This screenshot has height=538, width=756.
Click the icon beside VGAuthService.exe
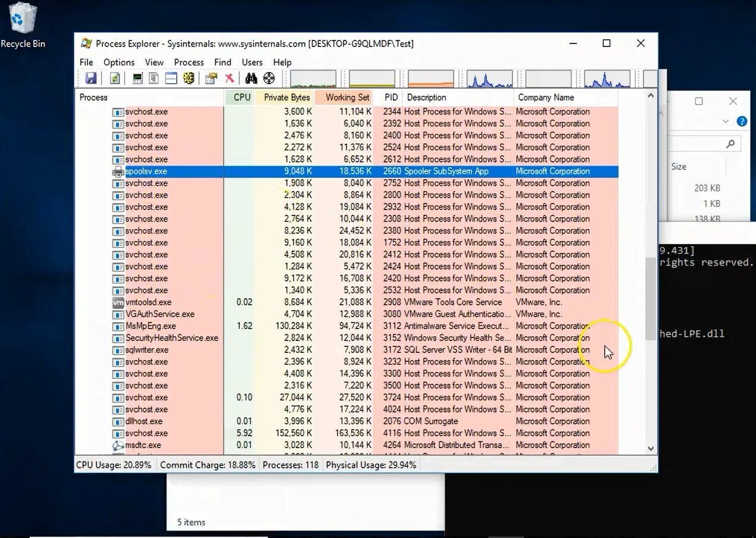pos(118,314)
